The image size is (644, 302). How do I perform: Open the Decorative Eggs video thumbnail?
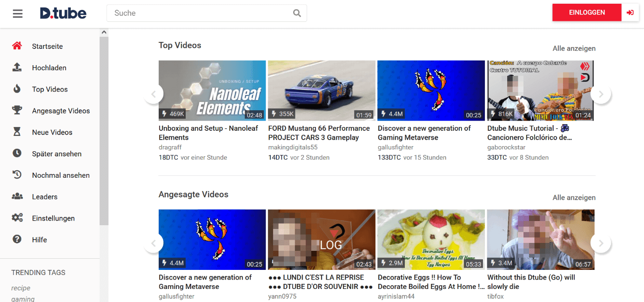[x=431, y=240]
